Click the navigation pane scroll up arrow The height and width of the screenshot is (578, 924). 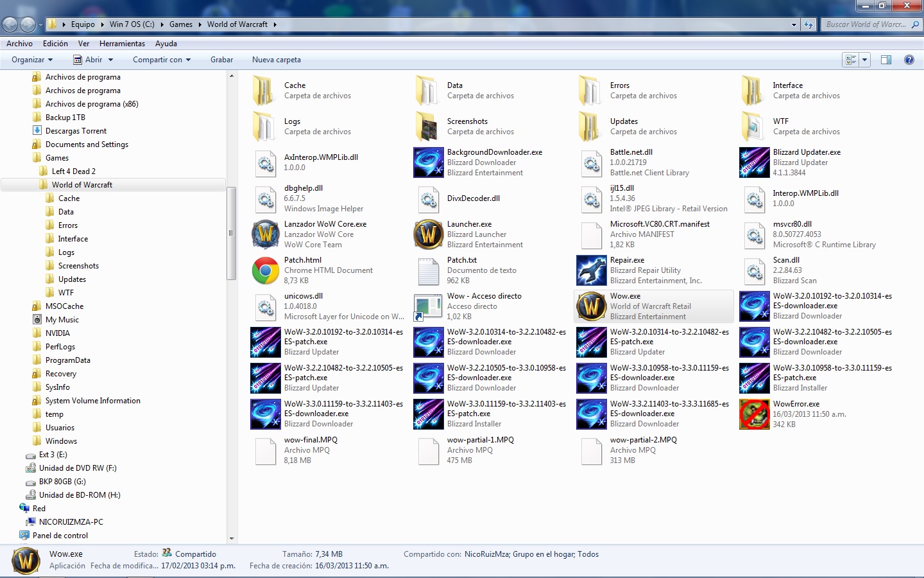232,76
